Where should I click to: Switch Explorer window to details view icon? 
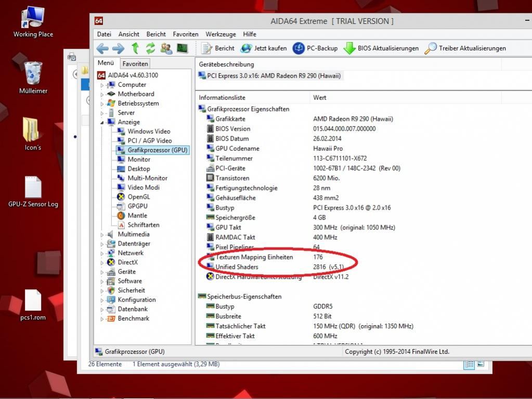point(469,364)
